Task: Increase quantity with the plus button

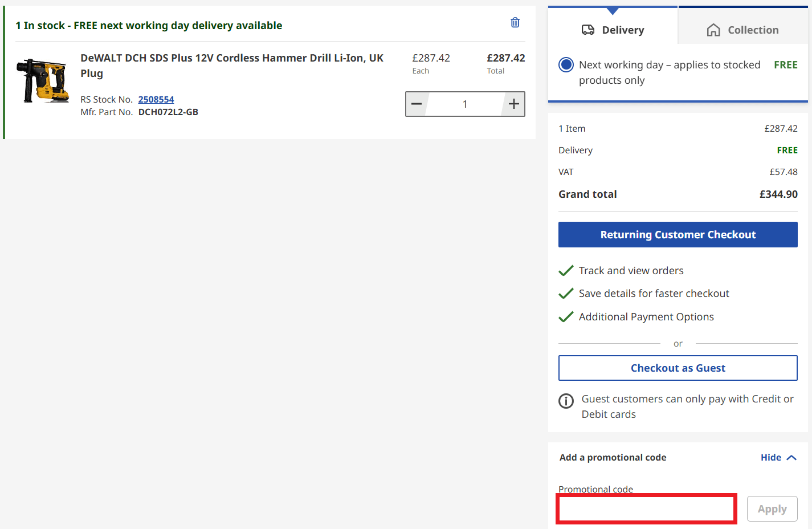Action: pyautogui.click(x=513, y=104)
